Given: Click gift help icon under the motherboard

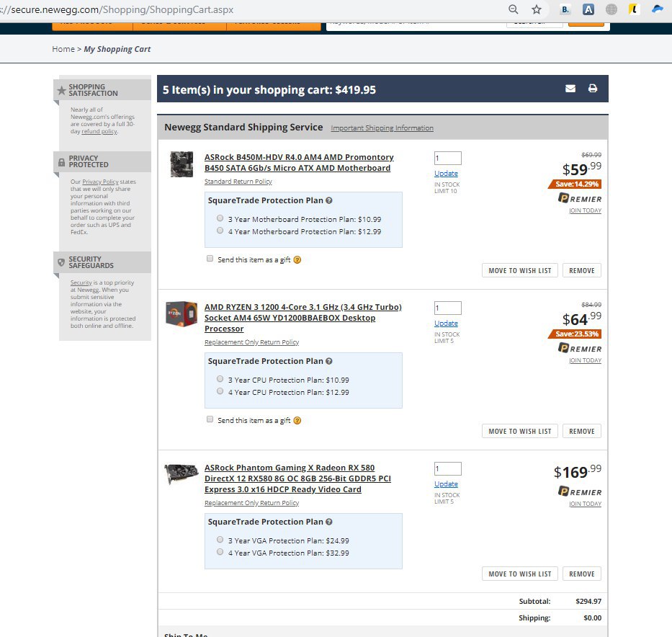Looking at the screenshot, I should pyautogui.click(x=297, y=260).
